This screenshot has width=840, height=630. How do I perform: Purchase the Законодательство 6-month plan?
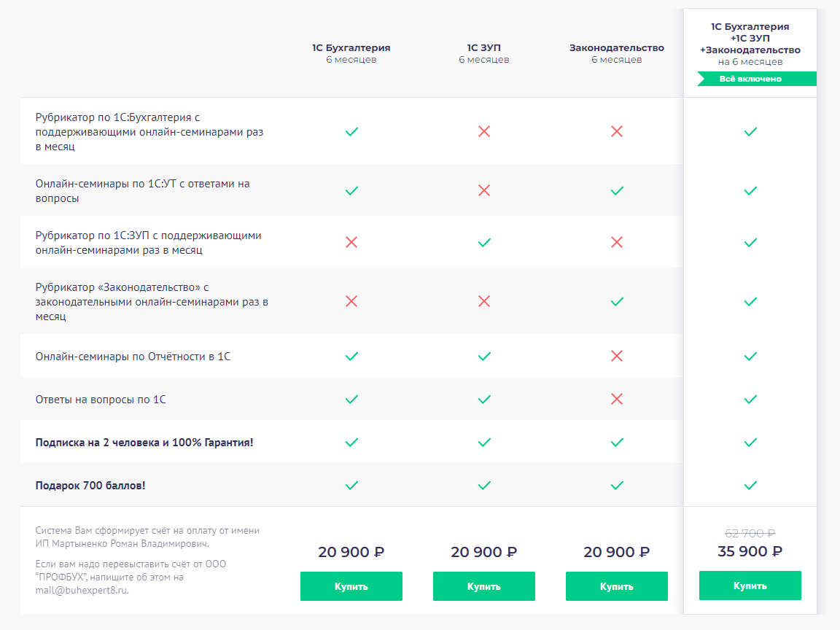[617, 586]
